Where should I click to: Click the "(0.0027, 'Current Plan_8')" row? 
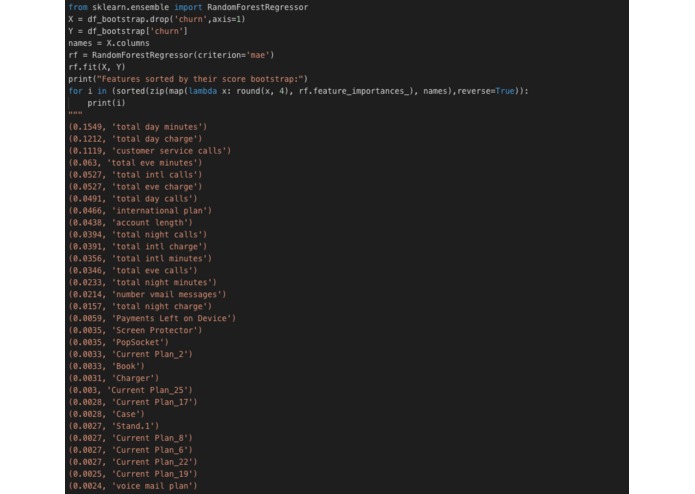click(130, 438)
